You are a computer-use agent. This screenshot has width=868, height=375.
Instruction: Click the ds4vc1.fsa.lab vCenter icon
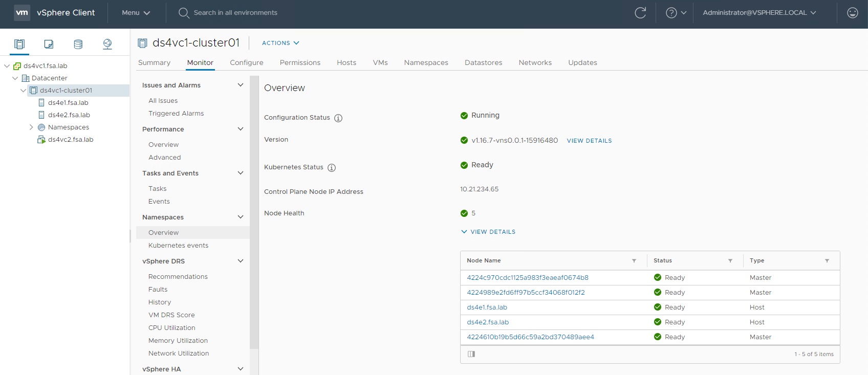click(x=17, y=66)
